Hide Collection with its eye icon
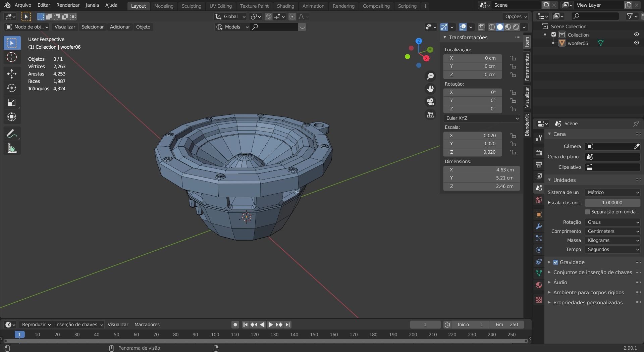This screenshot has width=644, height=352. (636, 35)
